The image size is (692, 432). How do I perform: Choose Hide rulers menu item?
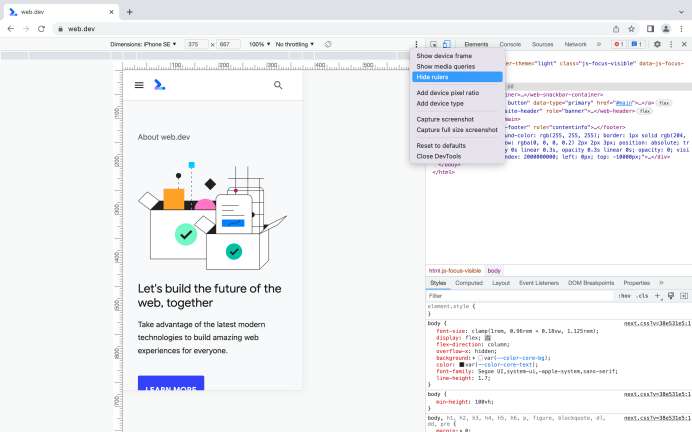tap(457, 77)
